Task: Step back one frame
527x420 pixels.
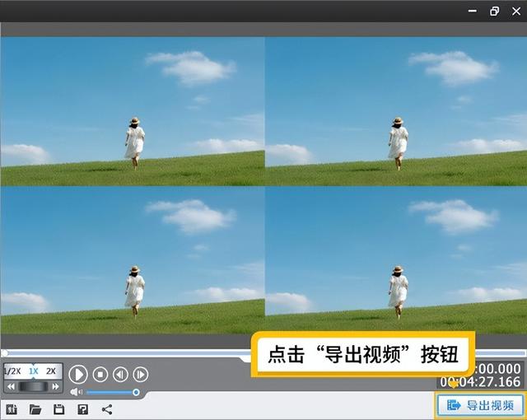Action: tap(120, 375)
